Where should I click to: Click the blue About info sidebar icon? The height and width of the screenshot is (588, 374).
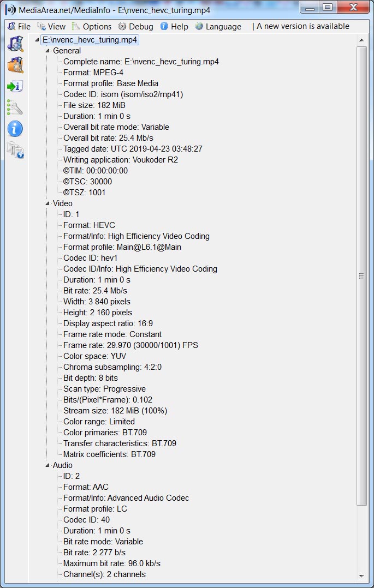coord(15,129)
